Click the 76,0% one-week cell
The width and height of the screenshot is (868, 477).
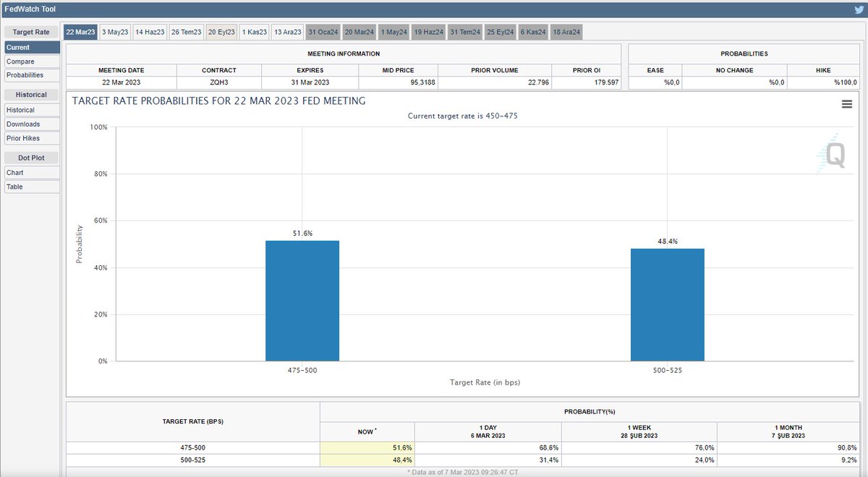tap(640, 448)
